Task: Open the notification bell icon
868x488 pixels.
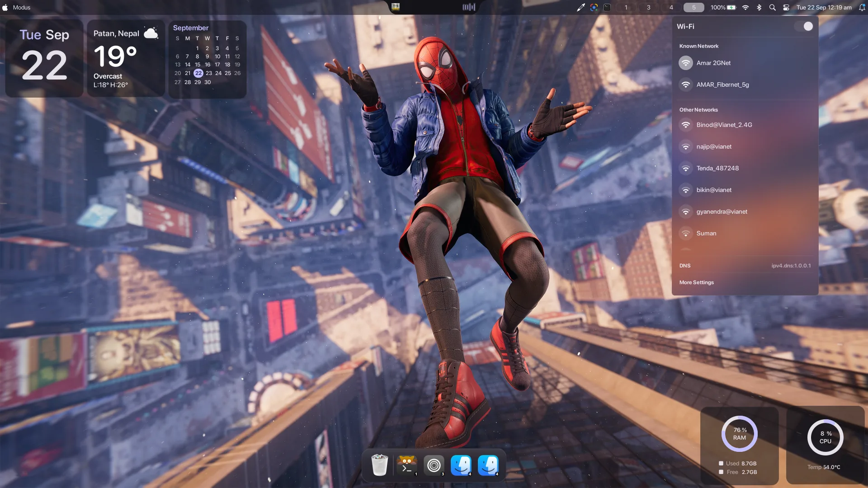Action: [862, 7]
